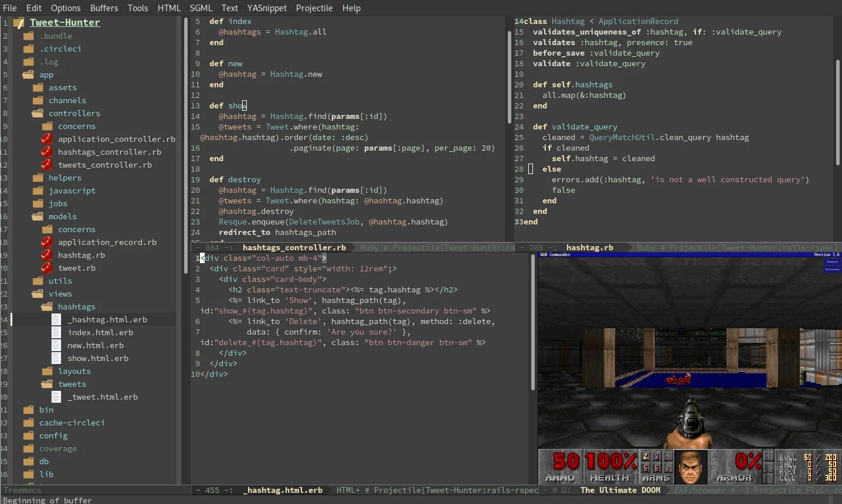842x504 pixels.
Task: Collapse the controllers folder
Action: (x=38, y=113)
